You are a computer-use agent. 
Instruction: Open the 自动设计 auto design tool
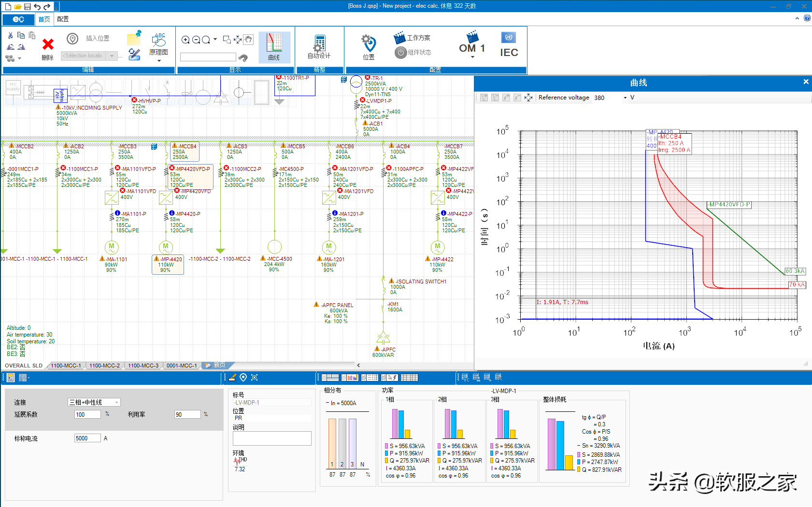[x=319, y=47]
